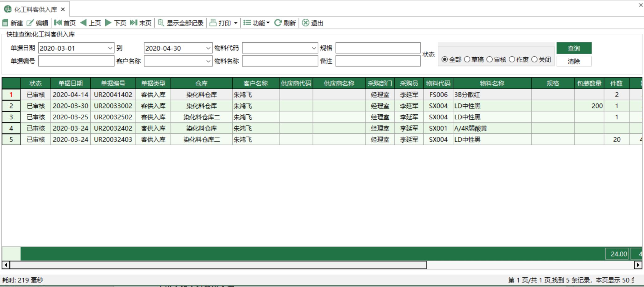Click document number UR20032502
This screenshot has width=644, height=287.
tap(113, 117)
